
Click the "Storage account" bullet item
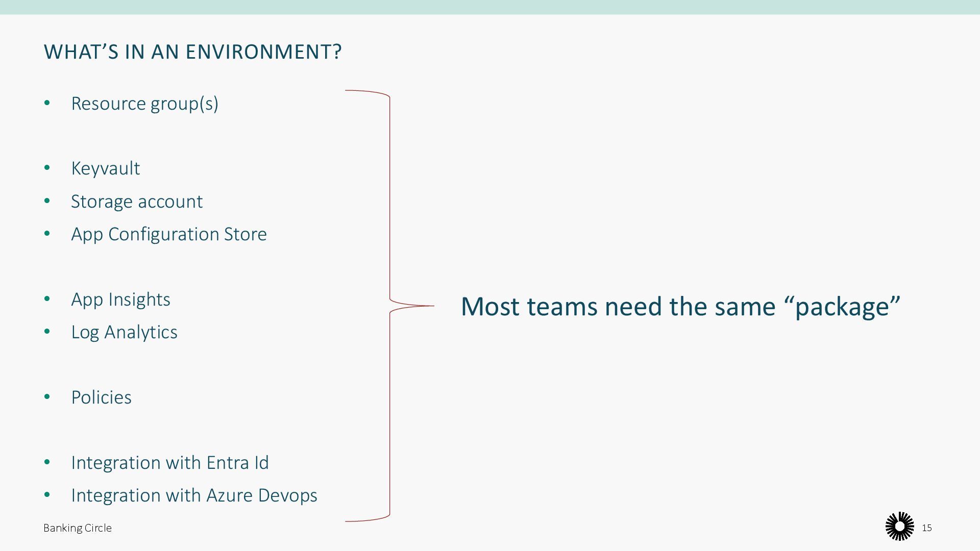[x=136, y=202]
